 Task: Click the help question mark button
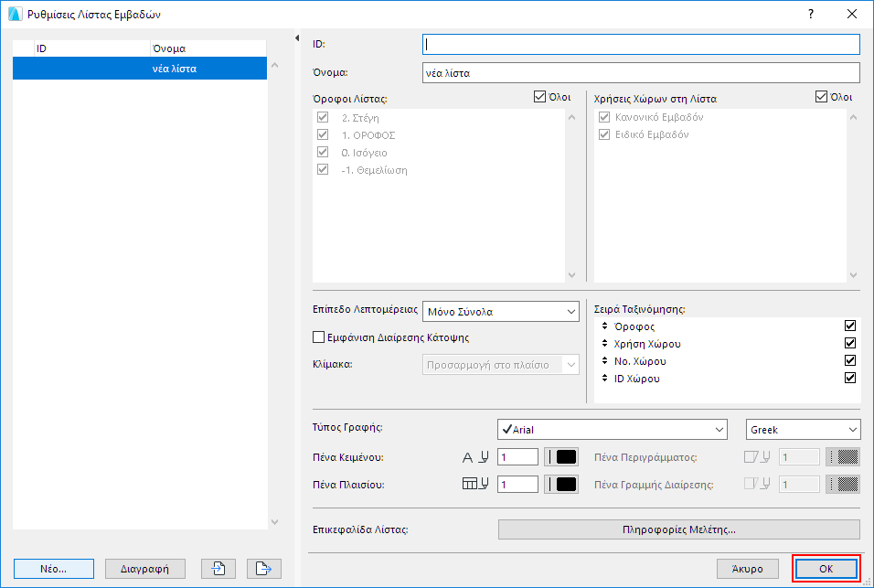[810, 14]
